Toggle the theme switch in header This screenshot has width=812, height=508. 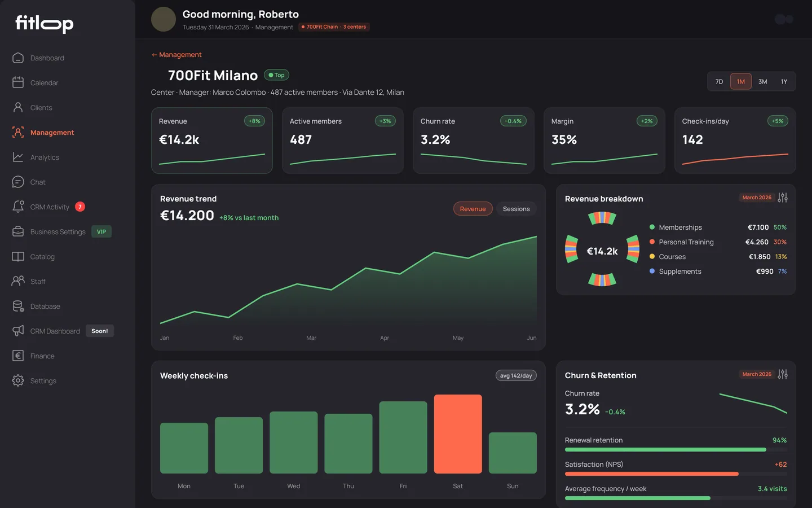(784, 19)
